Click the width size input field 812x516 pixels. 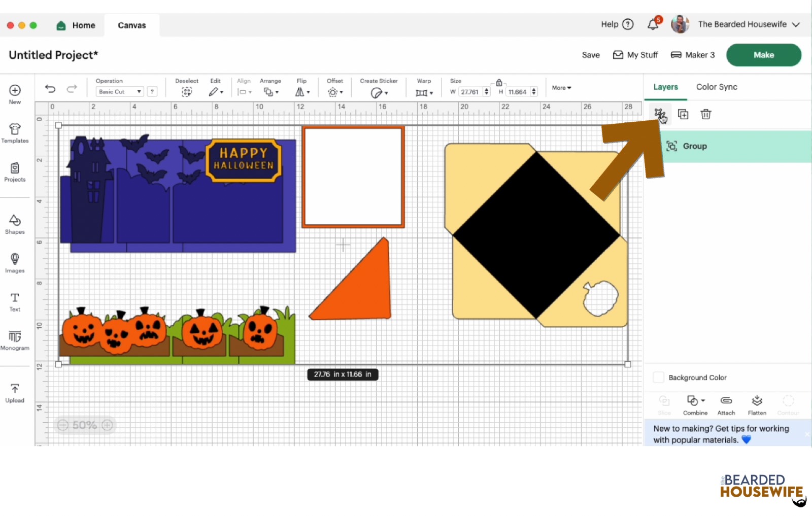[x=470, y=92]
